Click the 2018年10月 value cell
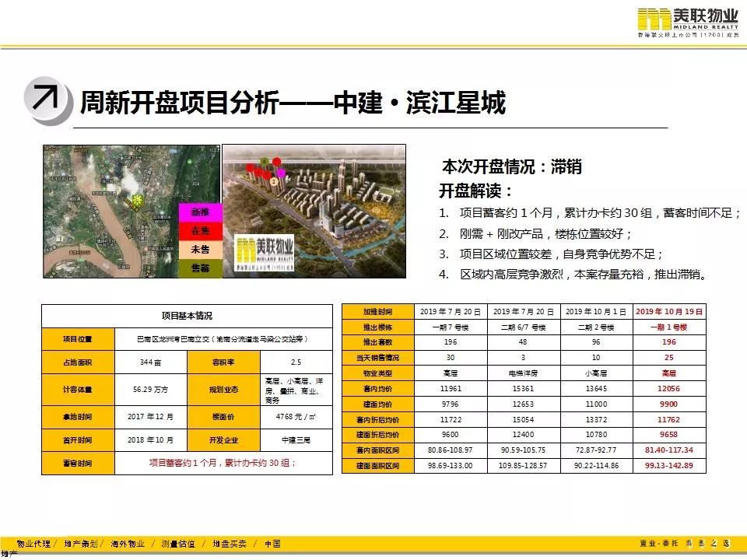The image size is (747, 560). [x=150, y=440]
